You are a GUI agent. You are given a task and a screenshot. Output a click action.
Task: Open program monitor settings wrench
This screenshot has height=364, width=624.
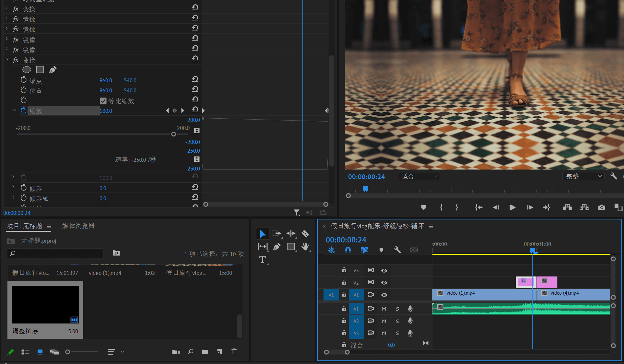[x=614, y=176]
